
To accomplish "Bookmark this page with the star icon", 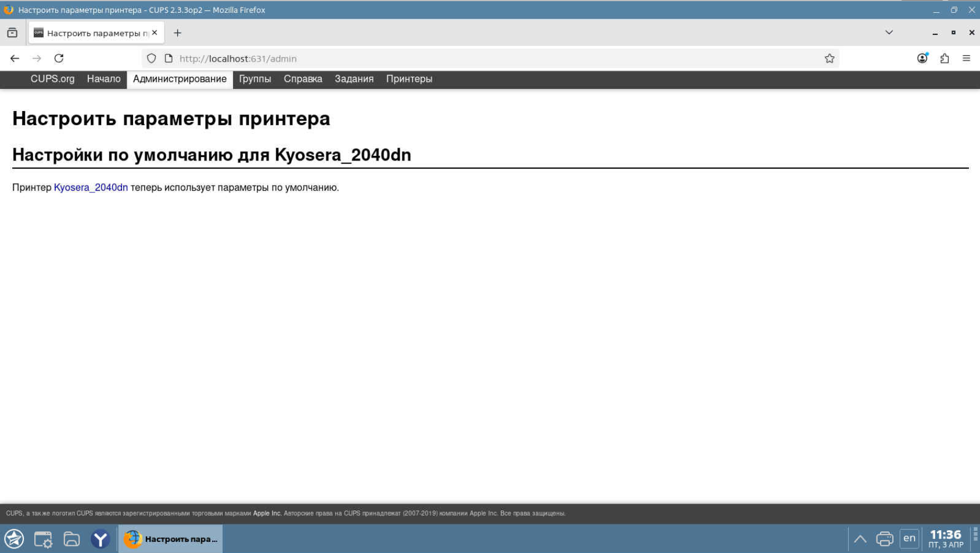I will (829, 58).
